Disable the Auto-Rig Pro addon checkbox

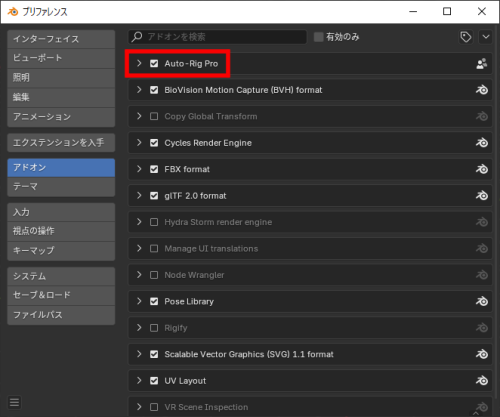(x=154, y=63)
